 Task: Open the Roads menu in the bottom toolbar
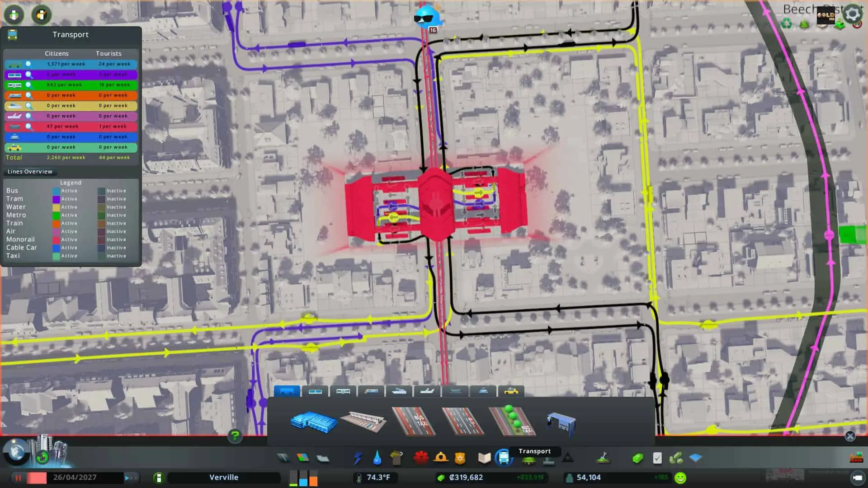point(283,457)
